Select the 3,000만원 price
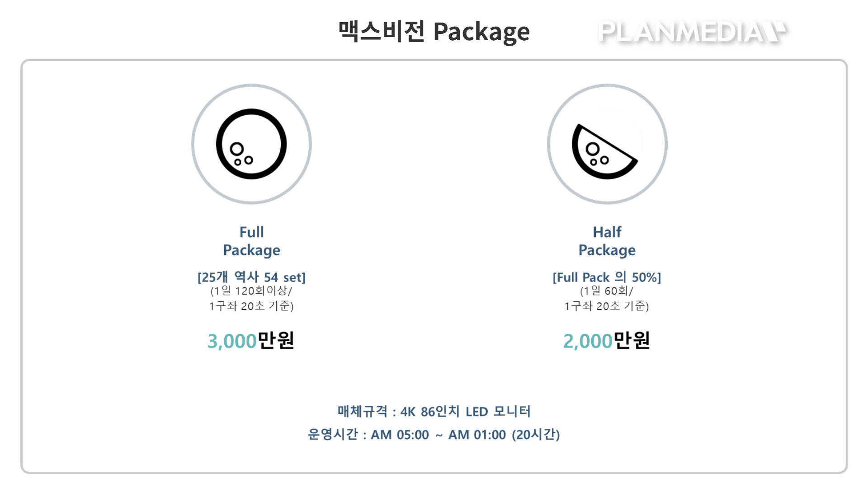 [x=251, y=341]
